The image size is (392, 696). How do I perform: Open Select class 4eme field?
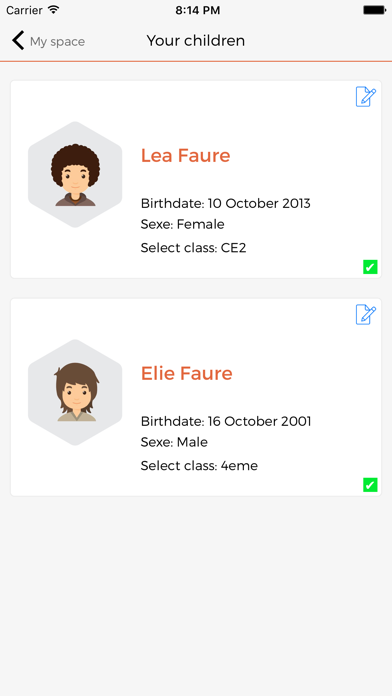[x=199, y=466]
